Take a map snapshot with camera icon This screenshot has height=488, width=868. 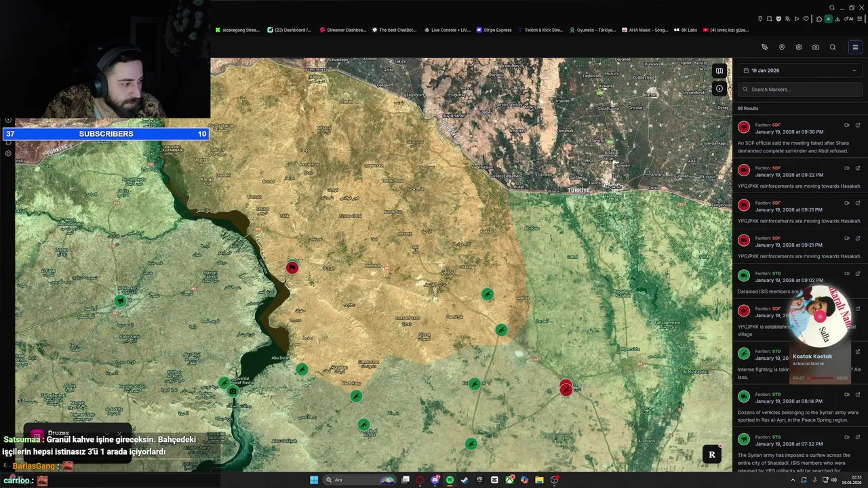click(x=815, y=47)
